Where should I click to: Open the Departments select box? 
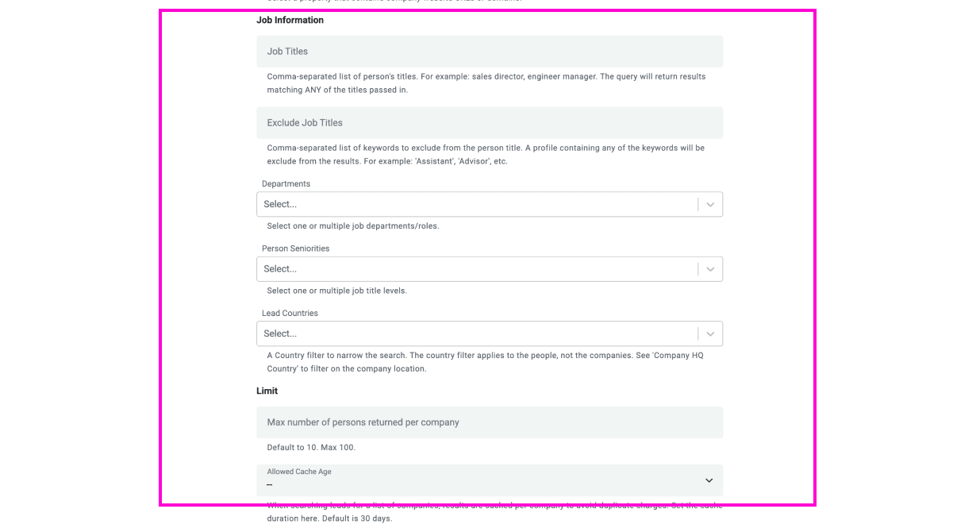pos(476,204)
